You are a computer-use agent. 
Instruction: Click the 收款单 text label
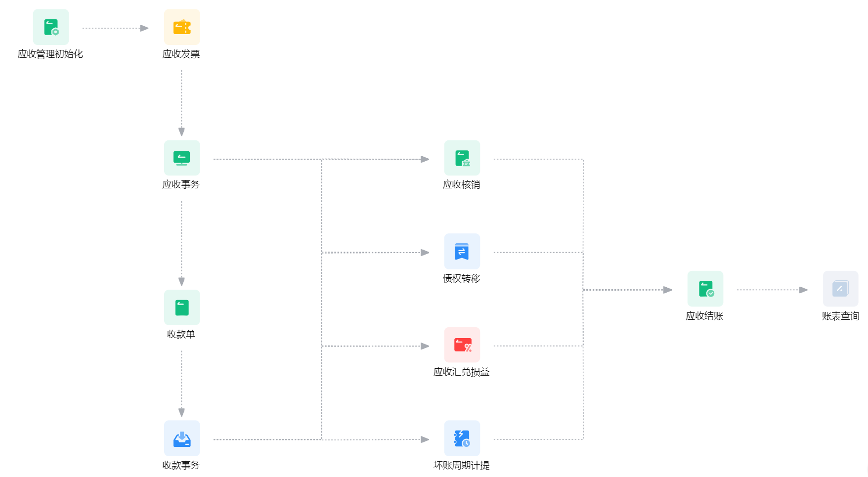point(181,334)
